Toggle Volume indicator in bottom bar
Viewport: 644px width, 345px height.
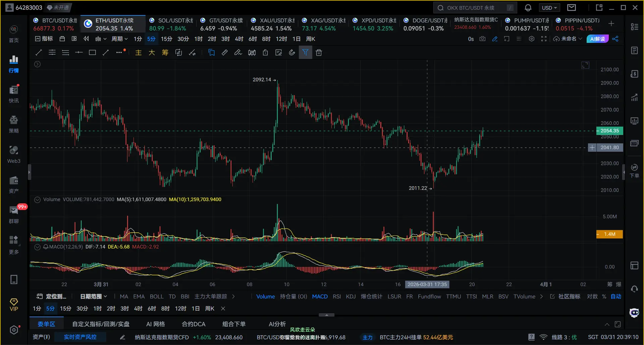click(x=266, y=296)
